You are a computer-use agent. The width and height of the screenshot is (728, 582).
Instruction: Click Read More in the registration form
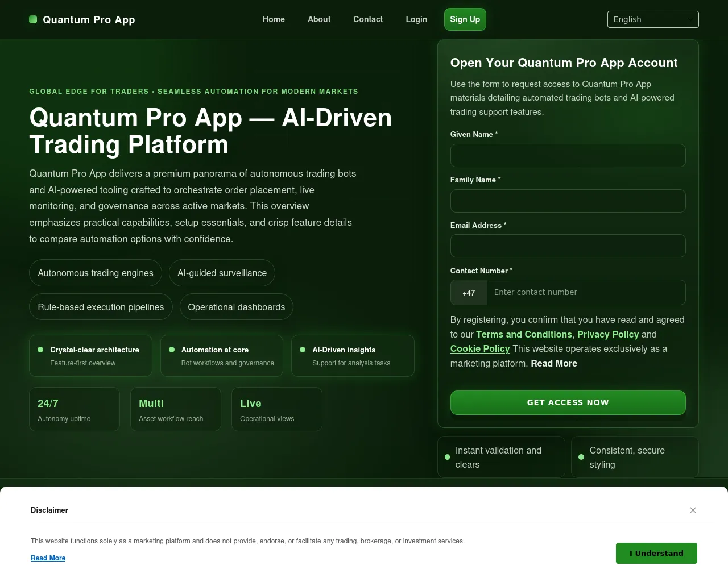click(x=554, y=363)
